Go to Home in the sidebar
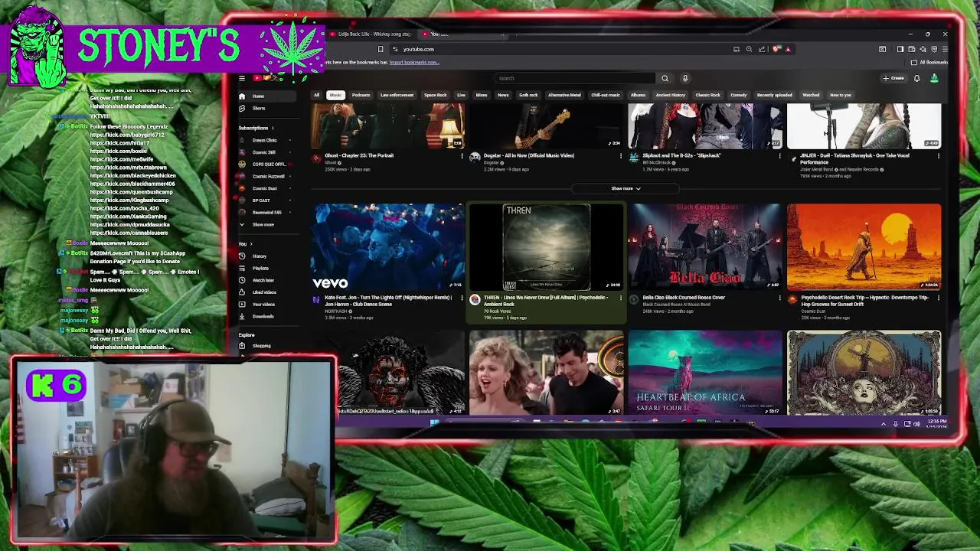This screenshot has height=551, width=980. pos(266,96)
